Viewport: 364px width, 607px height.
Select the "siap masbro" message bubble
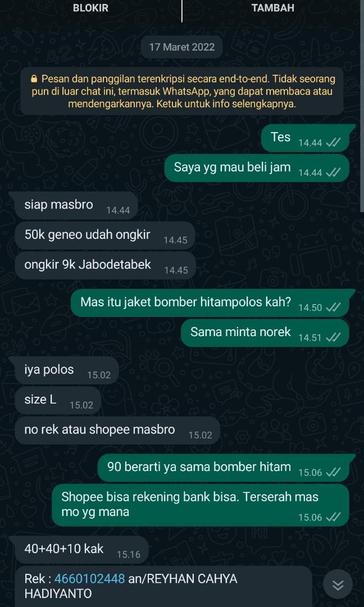(76, 206)
